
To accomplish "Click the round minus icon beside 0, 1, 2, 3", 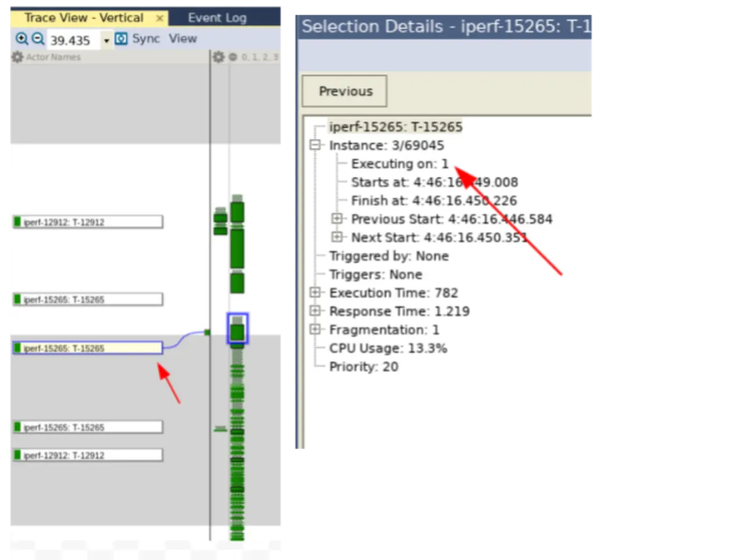I will [233, 57].
